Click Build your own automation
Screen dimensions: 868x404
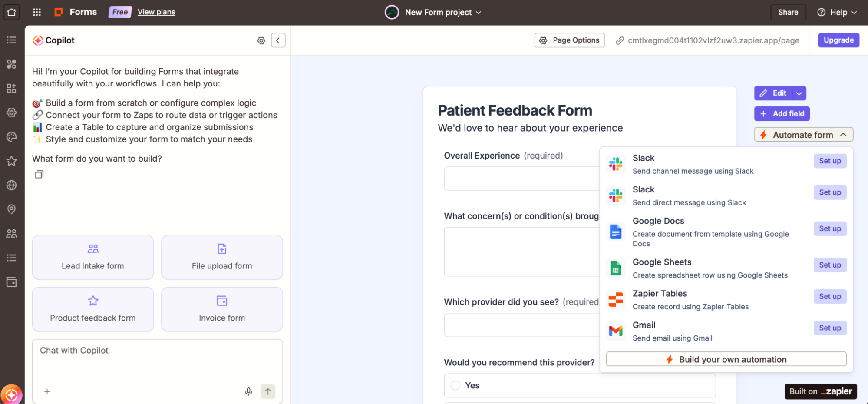pyautogui.click(x=726, y=359)
